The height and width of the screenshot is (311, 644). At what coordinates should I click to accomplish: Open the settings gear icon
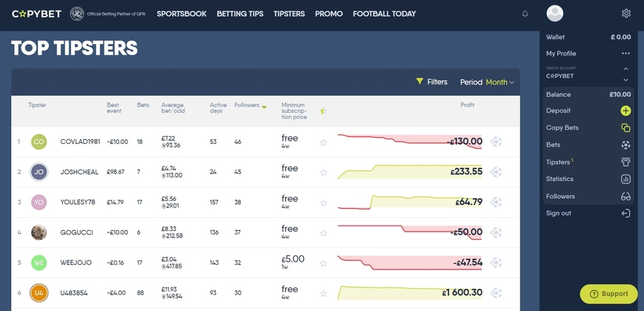click(x=626, y=14)
